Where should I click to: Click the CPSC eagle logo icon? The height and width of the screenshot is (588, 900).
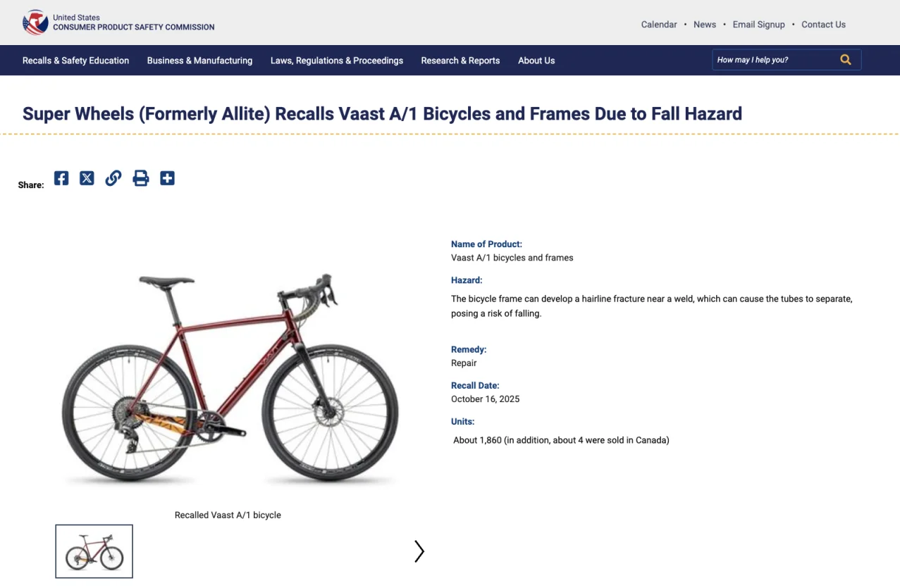point(35,23)
